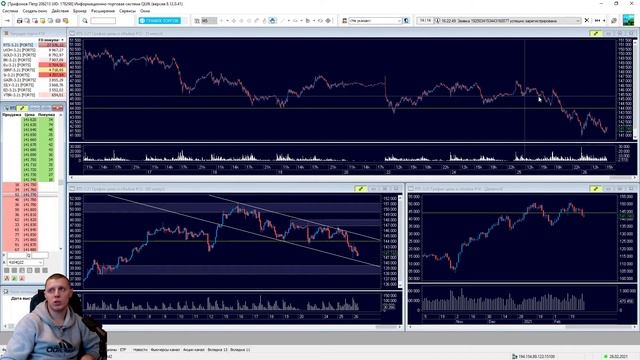Click the magnifier search icon in the toolbar
Image resolution: width=640 pixels, height=360 pixels.
(x=85, y=20)
